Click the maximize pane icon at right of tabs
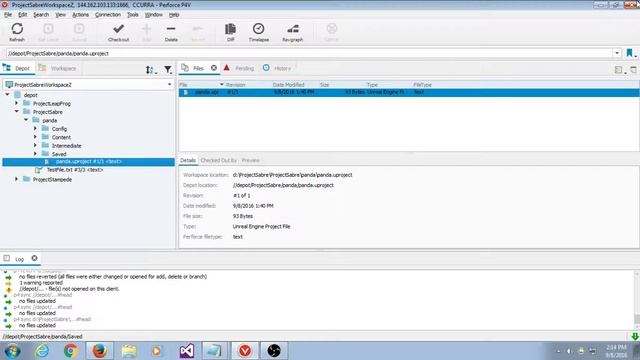Image resolution: width=640 pixels, height=360 pixels. [x=633, y=70]
